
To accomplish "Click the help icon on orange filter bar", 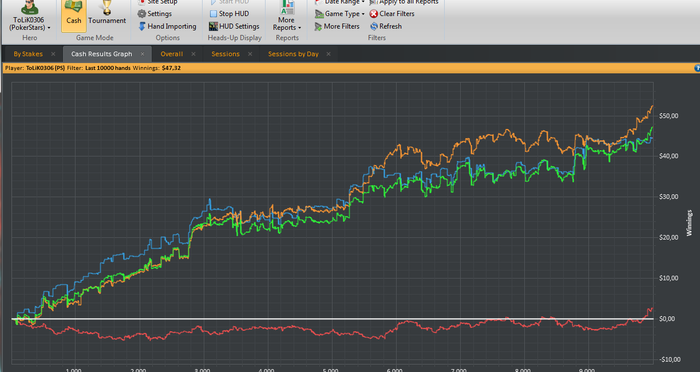I will [x=697, y=68].
